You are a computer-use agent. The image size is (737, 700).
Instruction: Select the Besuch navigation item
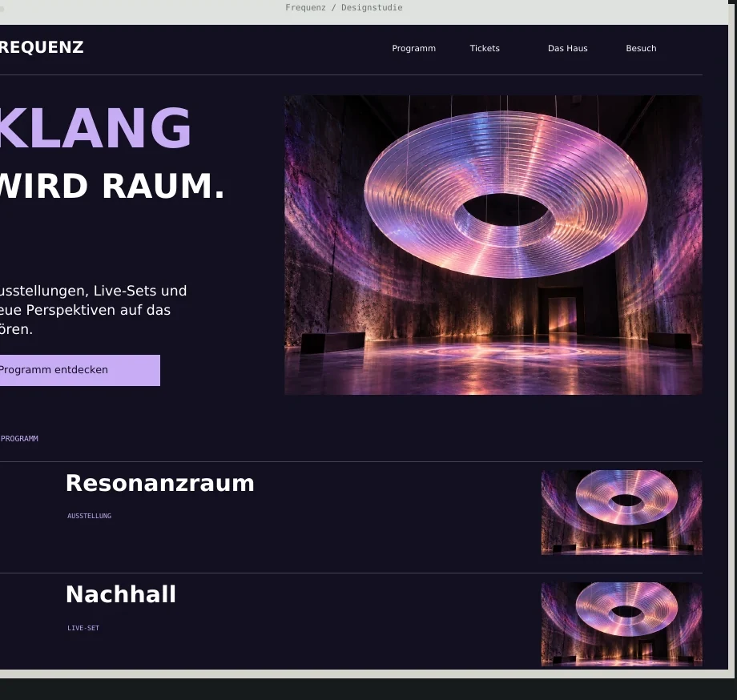pos(641,48)
